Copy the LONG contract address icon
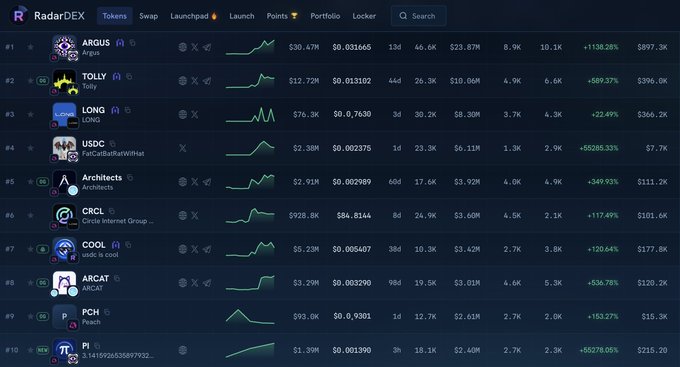Viewport: 680px width, 367px height. point(128,110)
